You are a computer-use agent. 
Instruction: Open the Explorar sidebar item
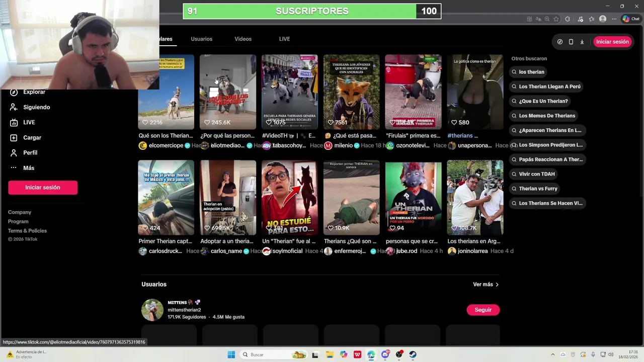[x=28, y=92]
